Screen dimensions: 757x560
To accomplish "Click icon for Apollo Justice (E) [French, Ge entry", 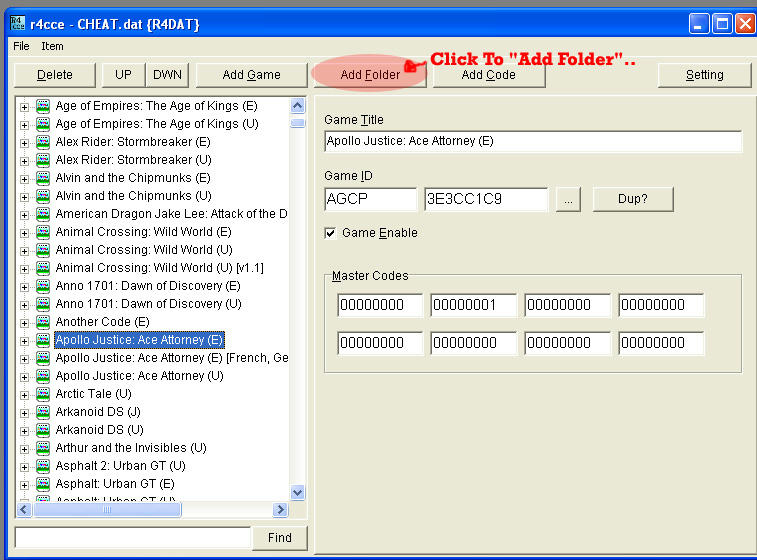I will (43, 358).
